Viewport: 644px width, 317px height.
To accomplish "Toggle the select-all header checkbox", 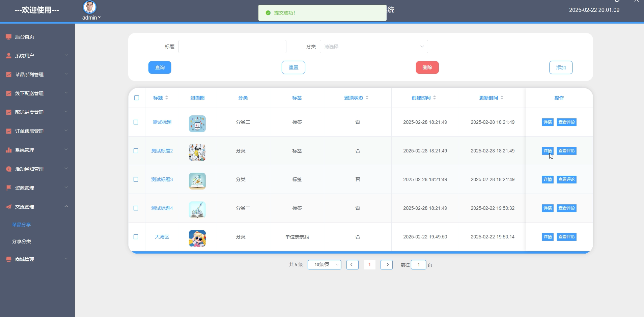I will click(137, 98).
